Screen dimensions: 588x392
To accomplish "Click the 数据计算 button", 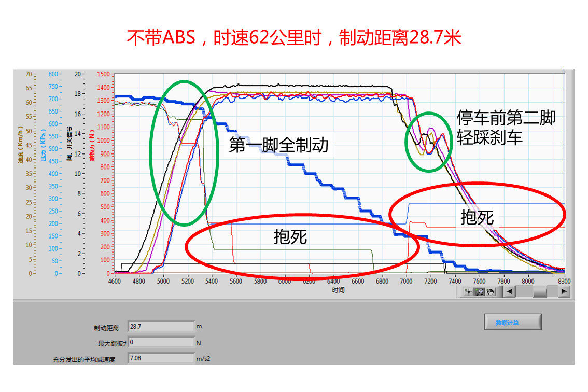I will [x=512, y=322].
